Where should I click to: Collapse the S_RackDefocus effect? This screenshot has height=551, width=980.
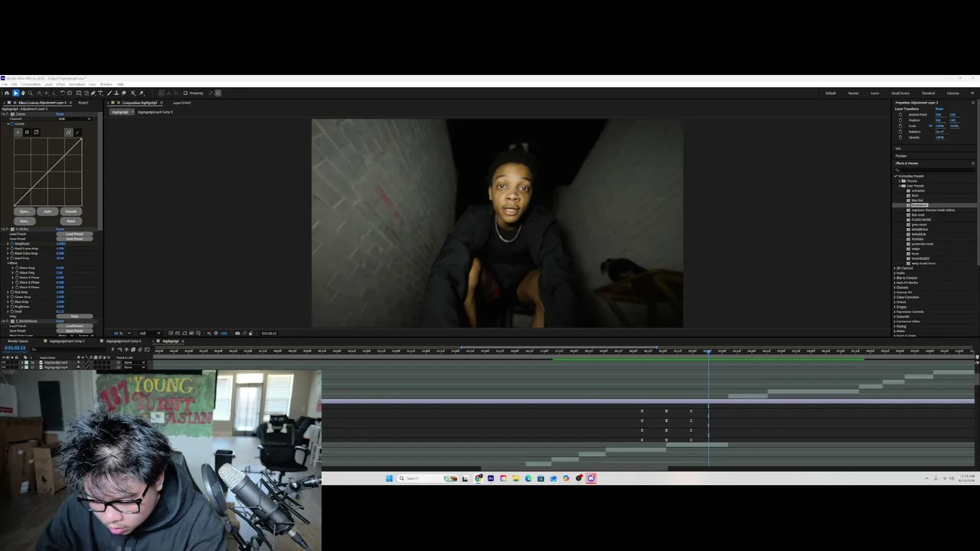(x=4, y=321)
